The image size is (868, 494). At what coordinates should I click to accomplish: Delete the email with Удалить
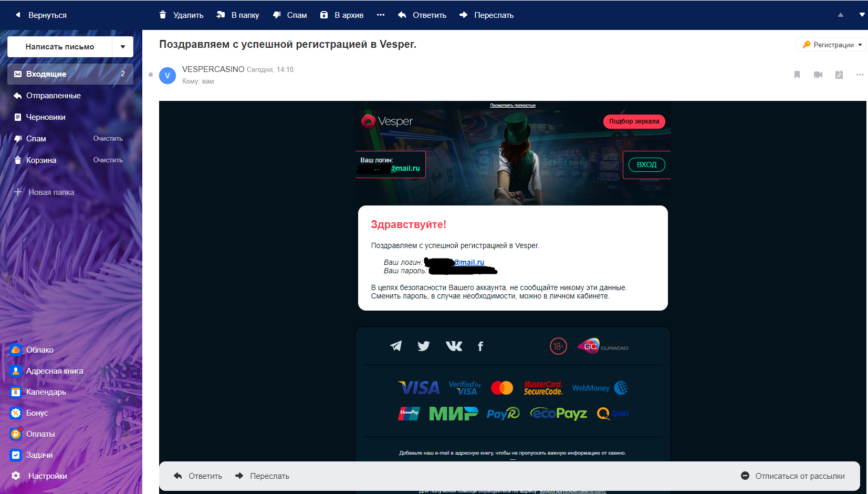(181, 15)
